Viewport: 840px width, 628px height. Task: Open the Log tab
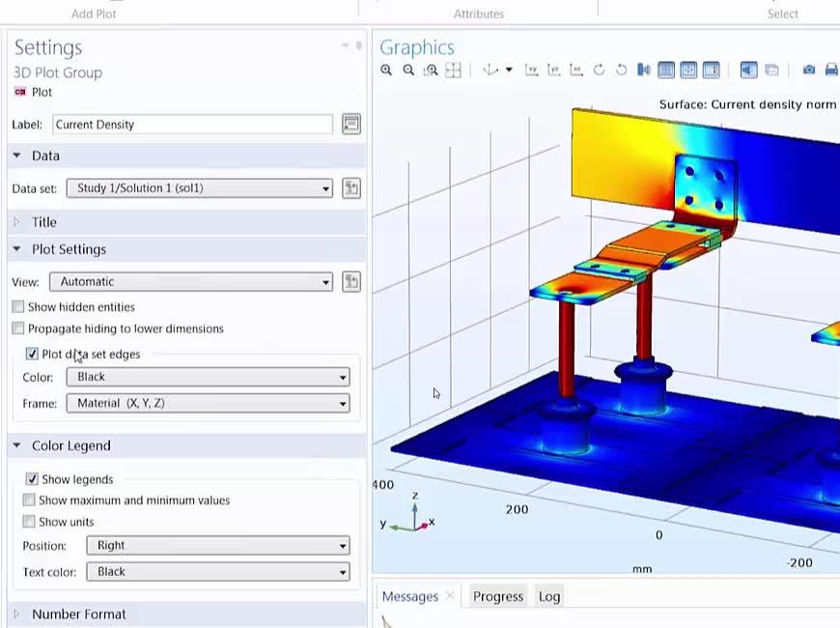(x=548, y=596)
